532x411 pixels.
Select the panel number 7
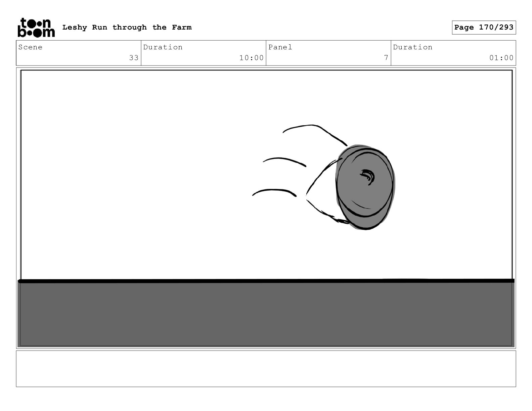(x=386, y=58)
